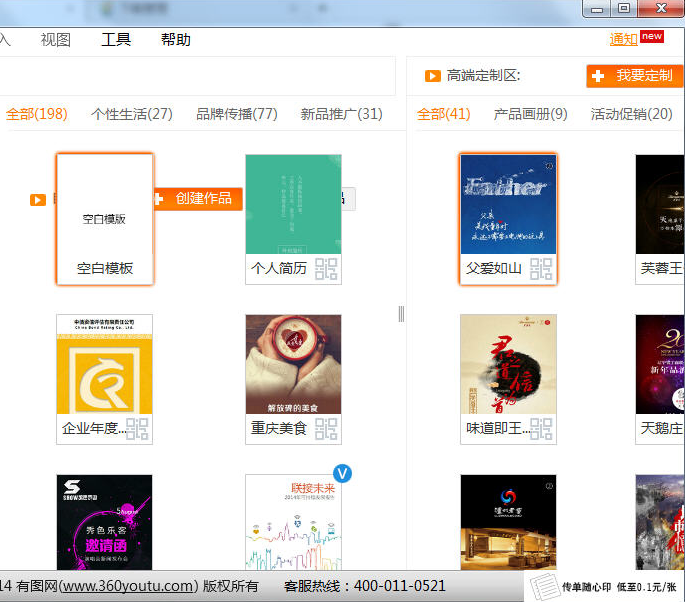Select the 品牌传播(77) tab
This screenshot has height=602, width=685.
click(237, 114)
